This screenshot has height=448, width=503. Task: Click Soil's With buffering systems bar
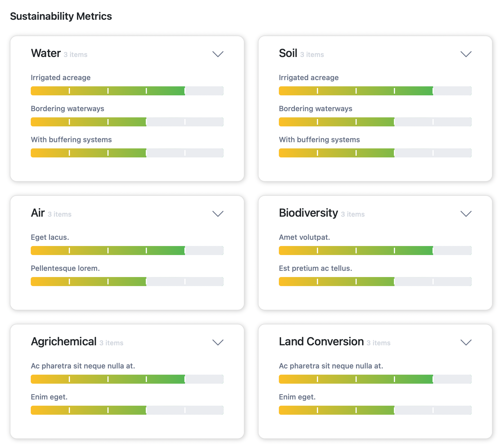pos(375,153)
